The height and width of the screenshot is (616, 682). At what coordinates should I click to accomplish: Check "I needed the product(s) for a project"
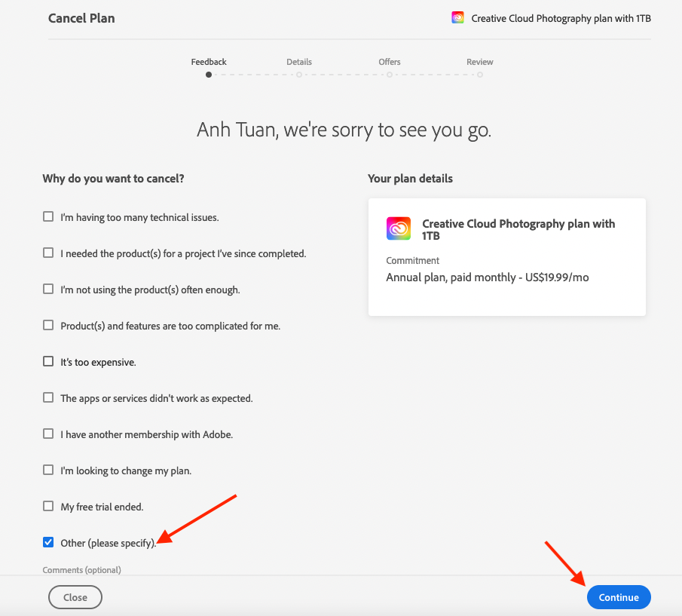click(x=48, y=253)
